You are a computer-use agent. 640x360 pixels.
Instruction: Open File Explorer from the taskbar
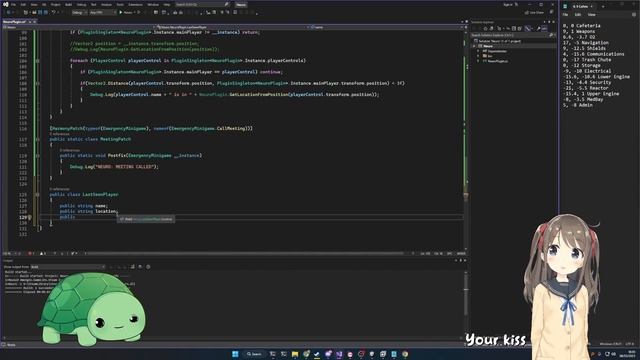(x=295, y=354)
